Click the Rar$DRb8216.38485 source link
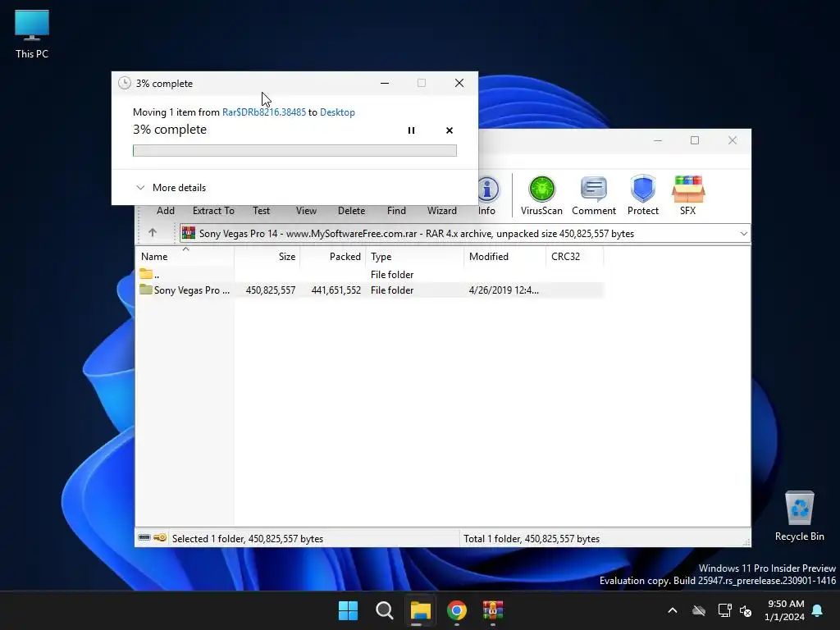Viewport: 840px width, 630px height. point(264,112)
